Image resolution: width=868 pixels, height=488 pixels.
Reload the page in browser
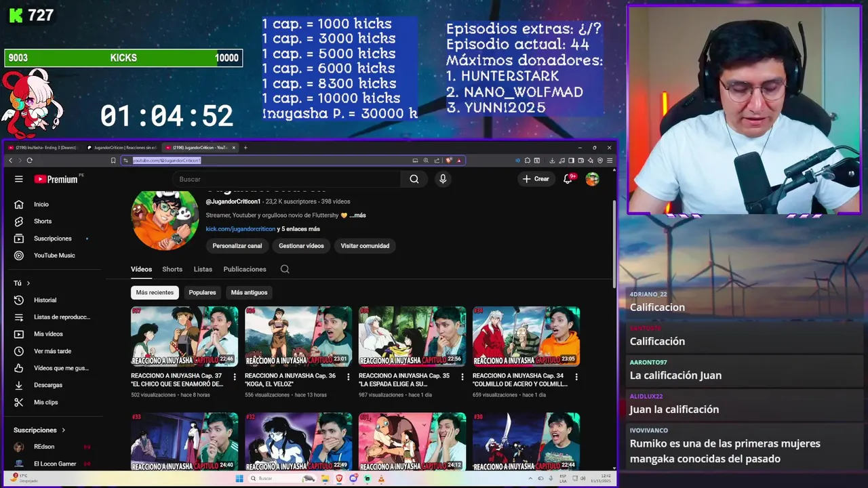point(29,160)
